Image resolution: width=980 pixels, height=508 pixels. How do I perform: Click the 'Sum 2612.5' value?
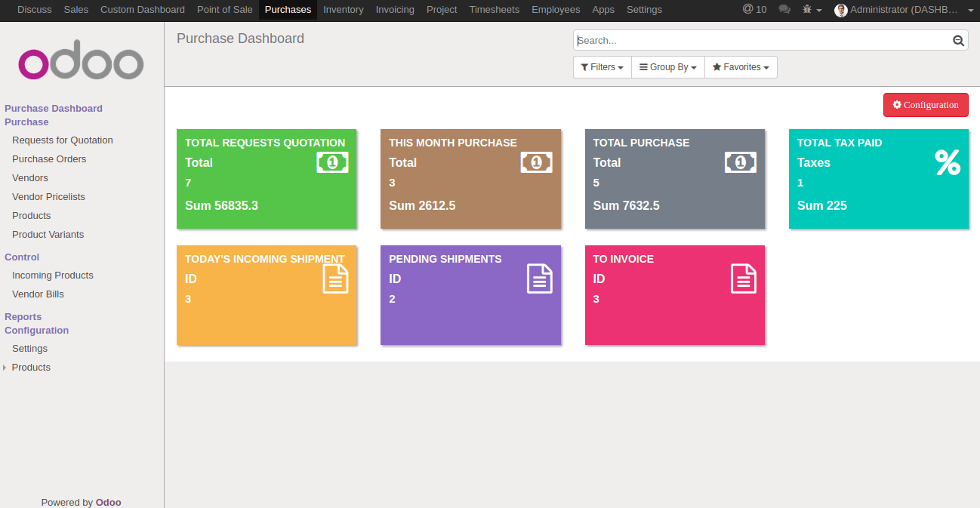(x=422, y=206)
